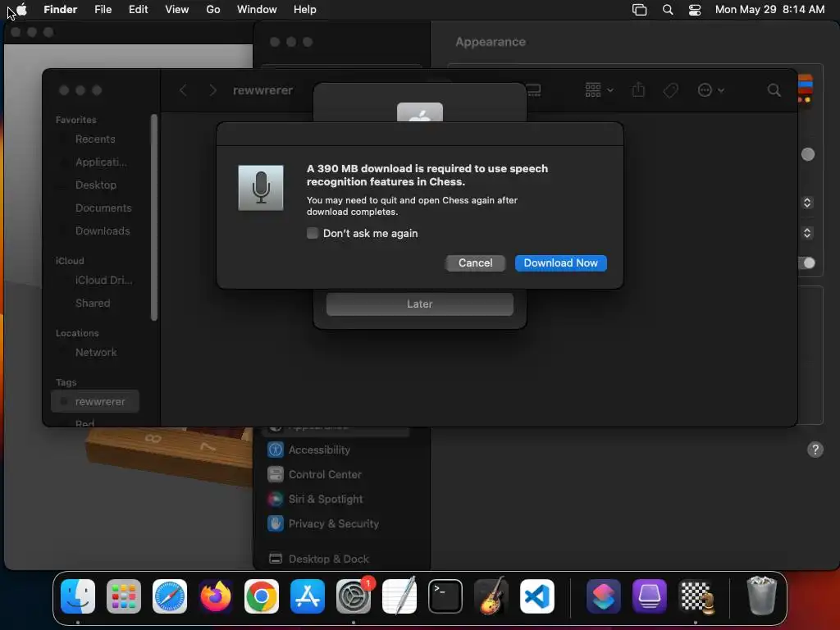
Task: Click the Finder Edit Tags icon
Action: pos(670,90)
